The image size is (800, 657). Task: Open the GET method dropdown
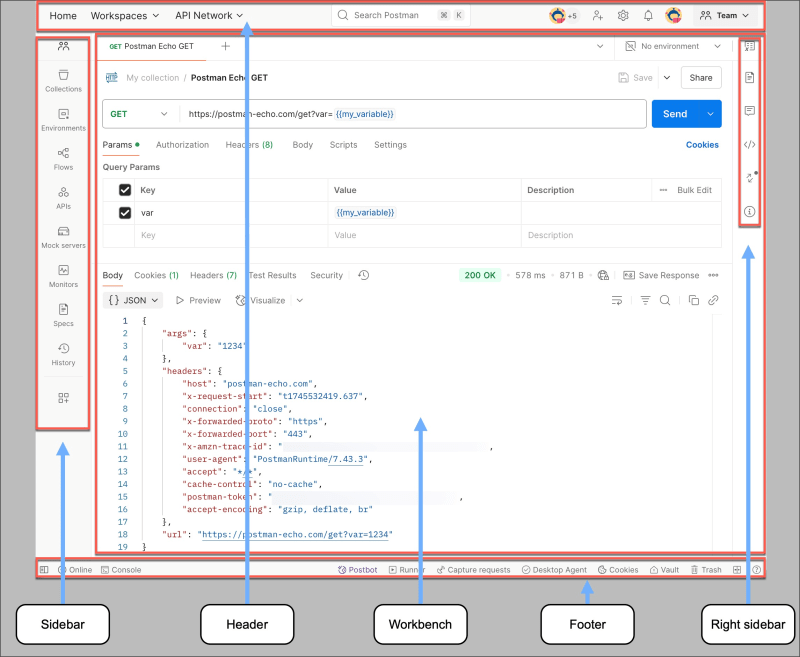(x=139, y=114)
